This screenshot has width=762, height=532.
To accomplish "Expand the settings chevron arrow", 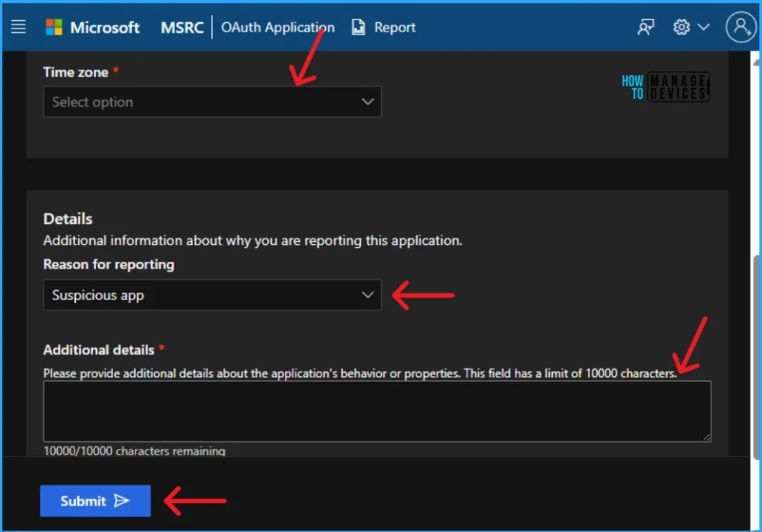I will 703,27.
